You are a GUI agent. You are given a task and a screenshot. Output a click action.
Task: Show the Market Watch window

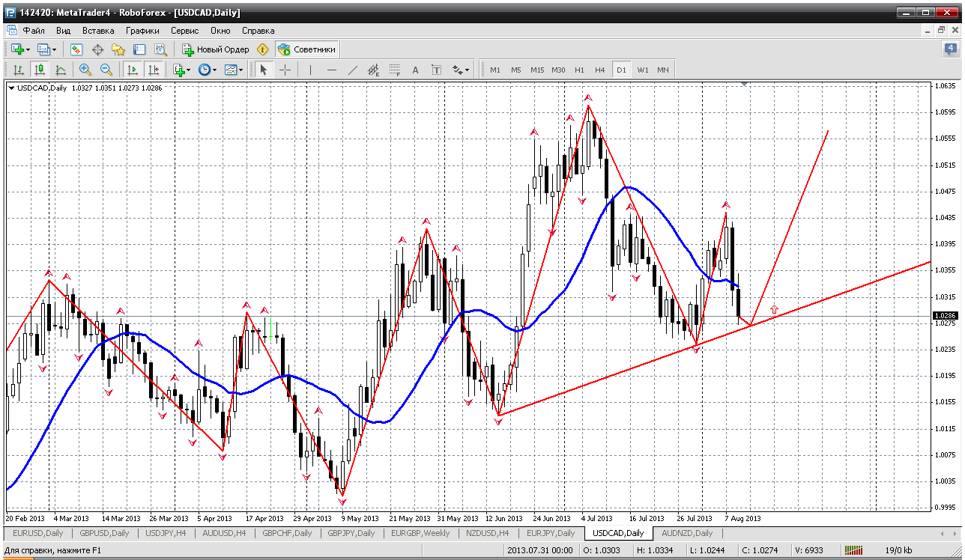coord(76,49)
